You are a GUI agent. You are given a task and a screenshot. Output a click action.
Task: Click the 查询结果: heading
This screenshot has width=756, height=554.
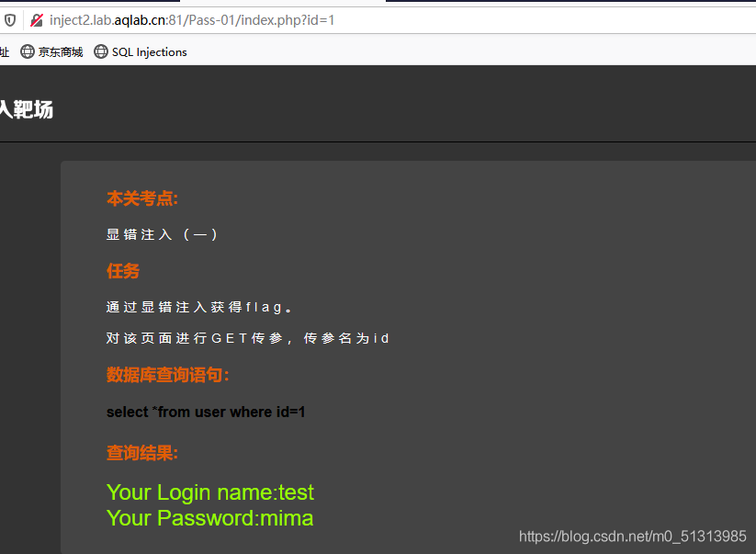click(x=142, y=453)
